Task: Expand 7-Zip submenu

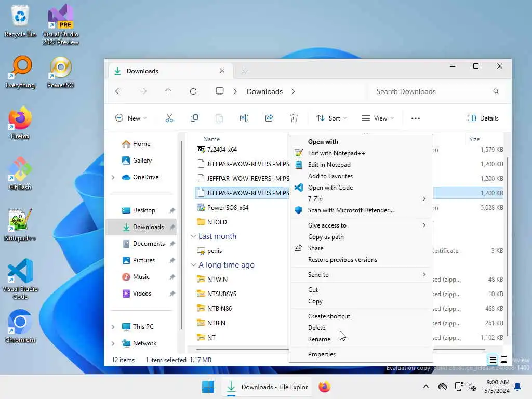Action: (x=361, y=199)
